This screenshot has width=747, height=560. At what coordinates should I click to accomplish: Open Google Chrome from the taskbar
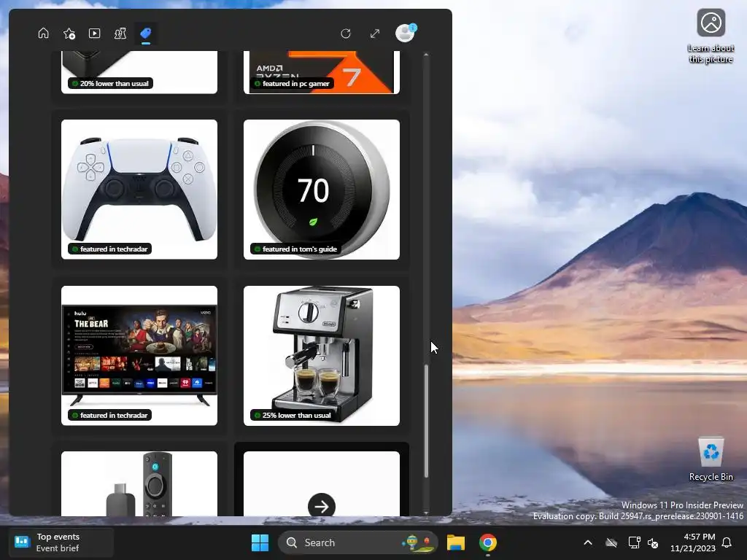(488, 542)
